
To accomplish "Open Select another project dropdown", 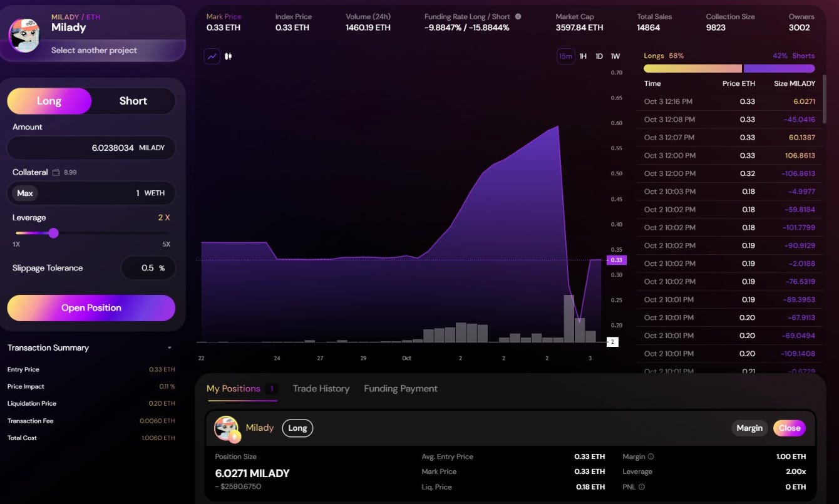I will pyautogui.click(x=94, y=50).
